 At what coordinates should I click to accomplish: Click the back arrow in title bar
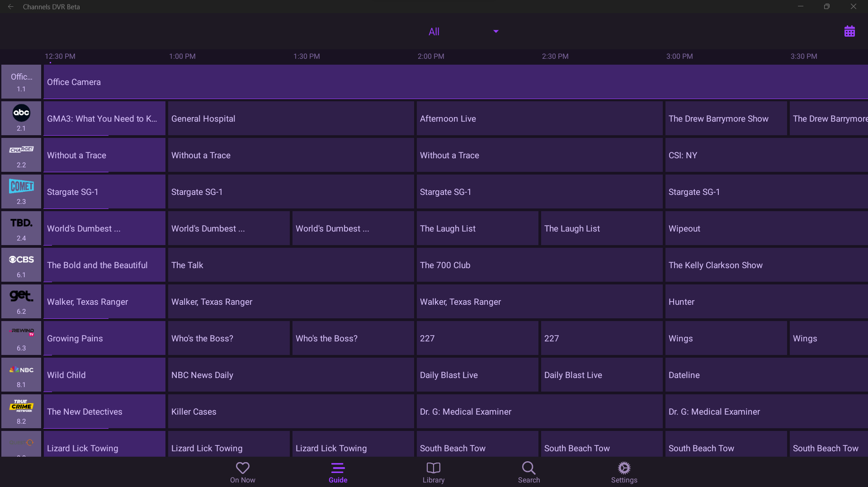click(x=11, y=7)
